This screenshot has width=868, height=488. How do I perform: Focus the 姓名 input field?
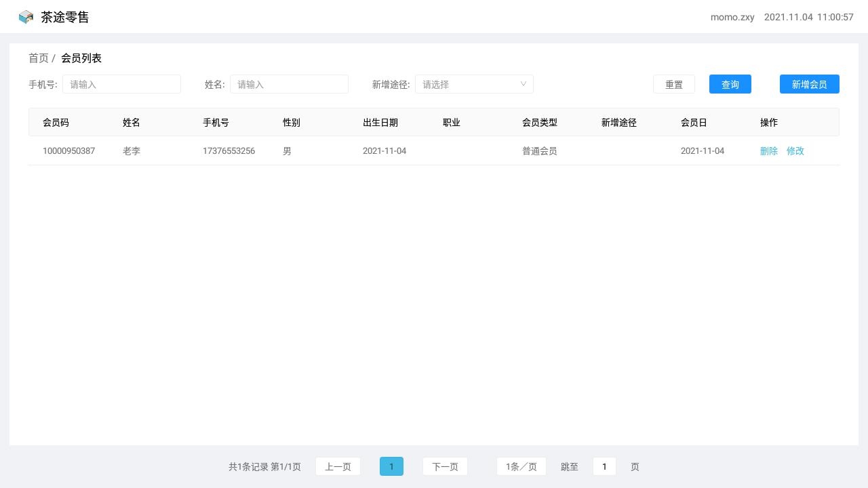290,84
